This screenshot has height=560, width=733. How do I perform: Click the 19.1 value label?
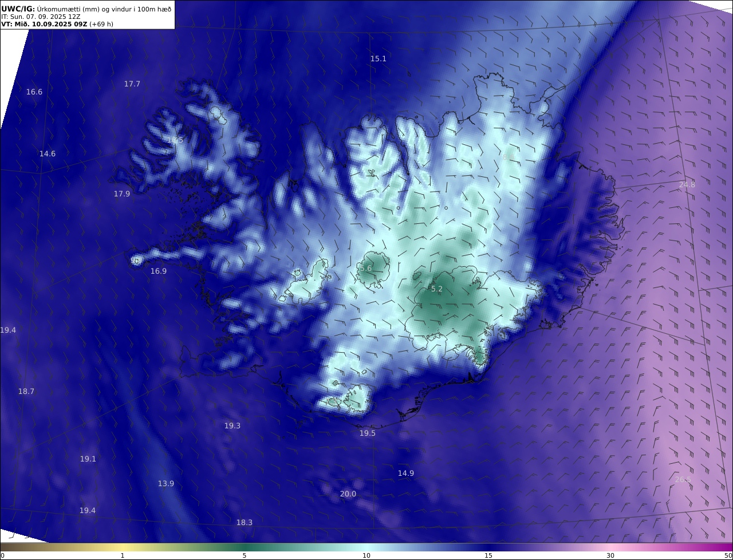coord(88,459)
